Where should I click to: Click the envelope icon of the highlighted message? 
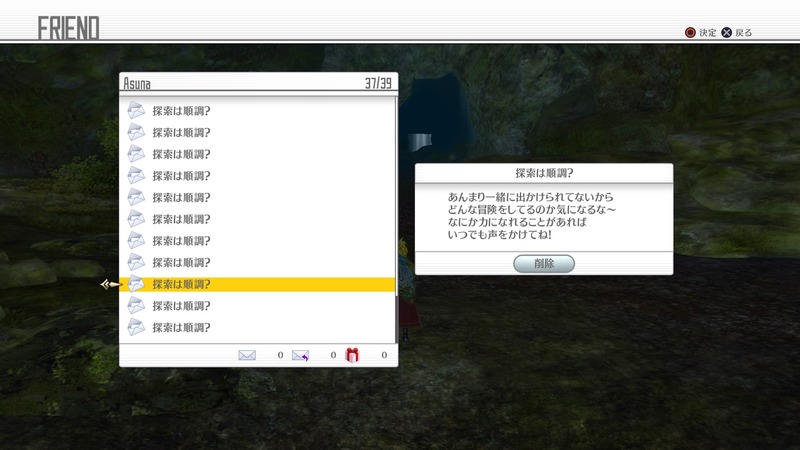coord(136,284)
